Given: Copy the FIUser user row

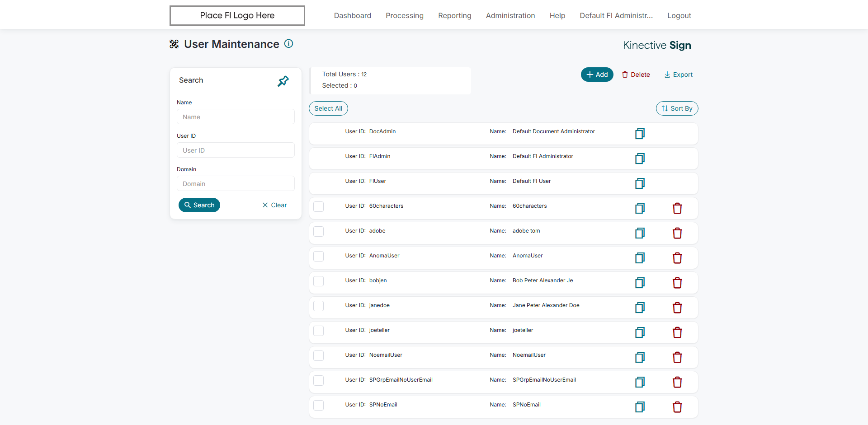Looking at the screenshot, I should (x=640, y=183).
